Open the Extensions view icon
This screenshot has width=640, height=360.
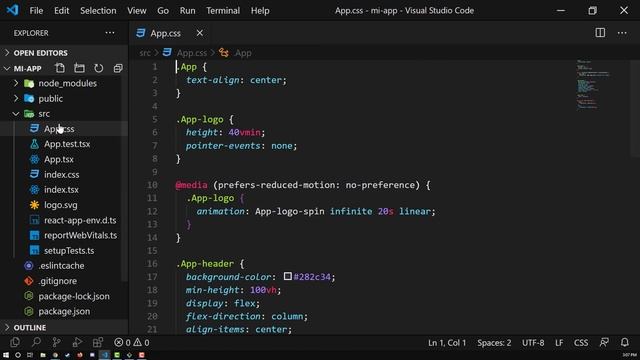(98, 342)
